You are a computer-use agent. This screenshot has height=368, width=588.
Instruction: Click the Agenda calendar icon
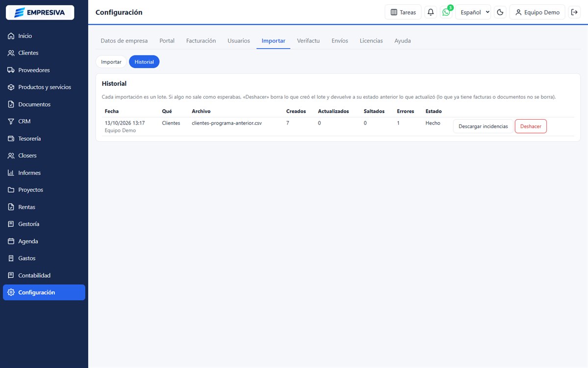pyautogui.click(x=11, y=241)
